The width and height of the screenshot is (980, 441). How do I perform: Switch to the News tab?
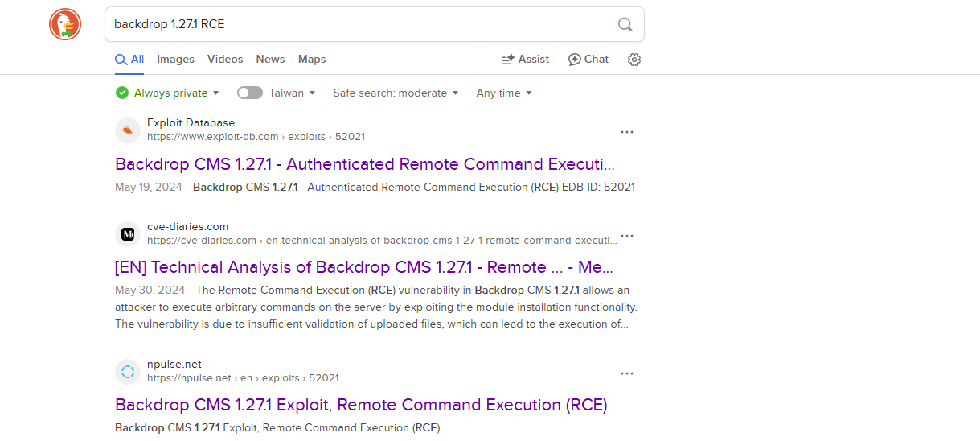tap(270, 59)
